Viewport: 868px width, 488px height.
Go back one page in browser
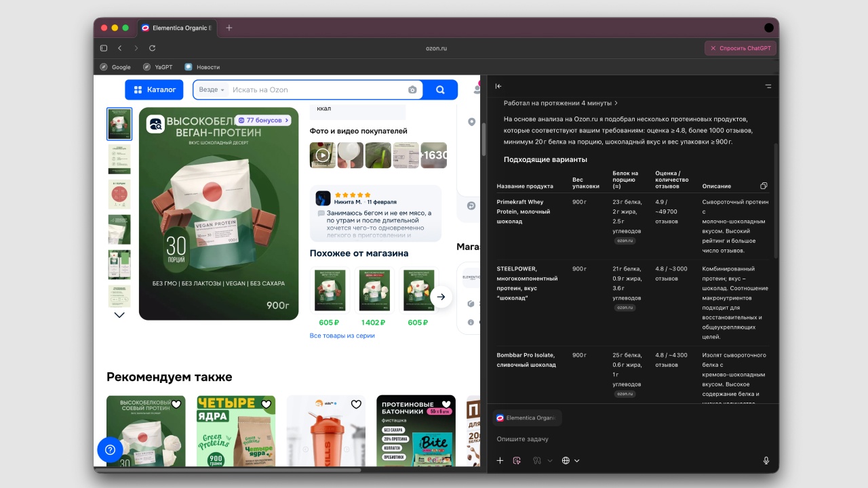click(x=120, y=48)
